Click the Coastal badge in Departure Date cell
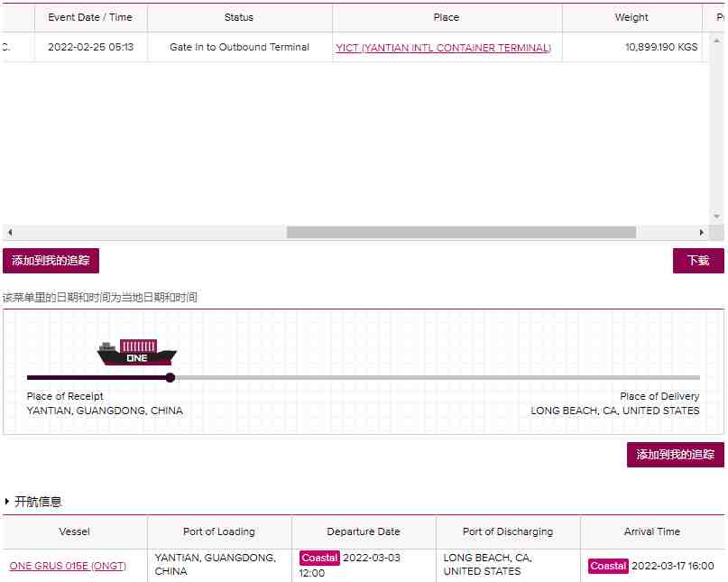 click(319, 558)
